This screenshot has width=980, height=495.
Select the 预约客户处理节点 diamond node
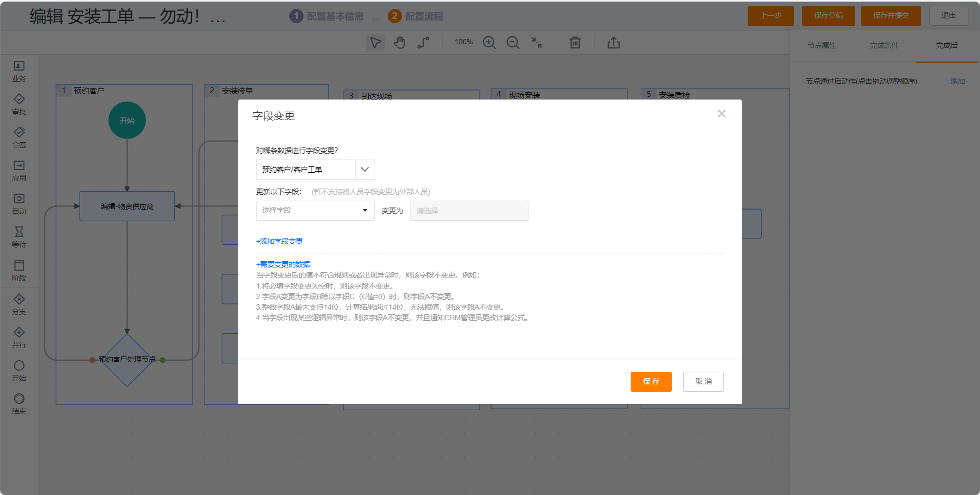tap(127, 360)
